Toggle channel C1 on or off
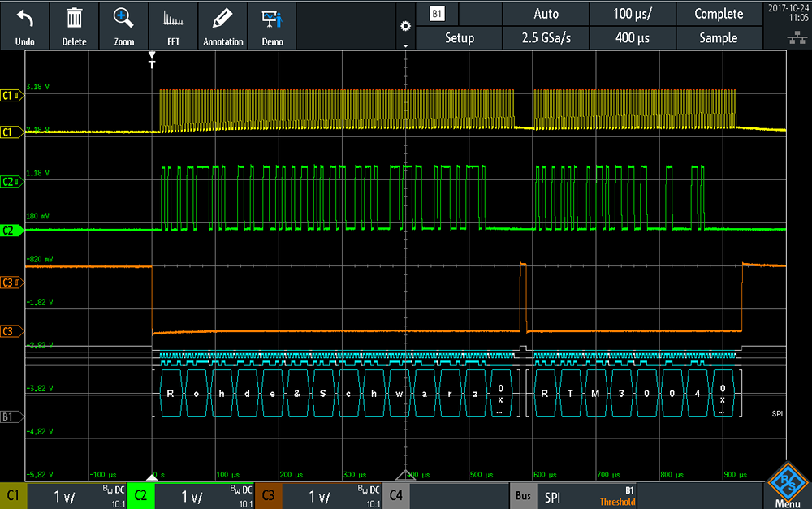The height and width of the screenshot is (509, 812). click(x=14, y=496)
